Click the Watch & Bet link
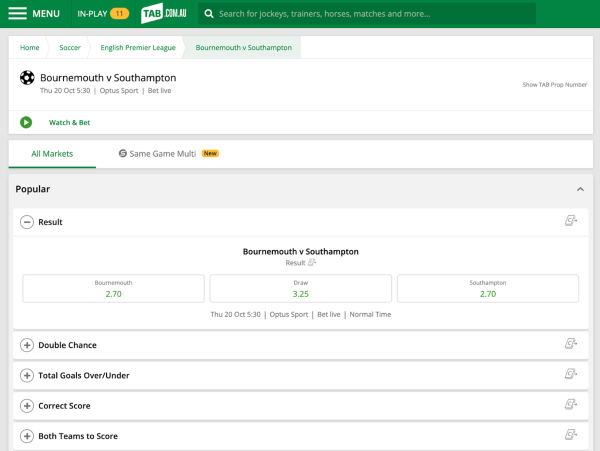This screenshot has height=451, width=600. [69, 122]
